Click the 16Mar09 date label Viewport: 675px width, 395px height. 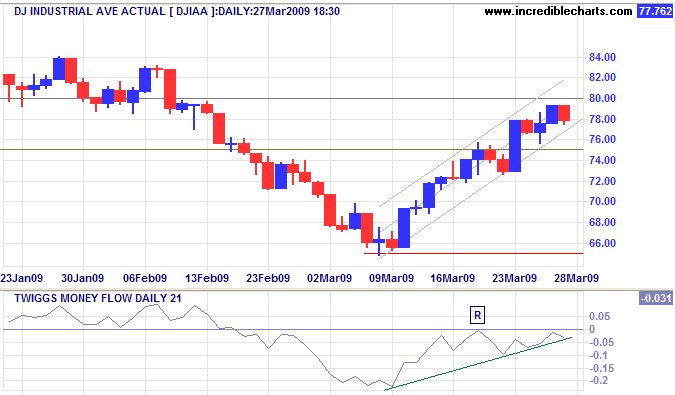(452, 278)
